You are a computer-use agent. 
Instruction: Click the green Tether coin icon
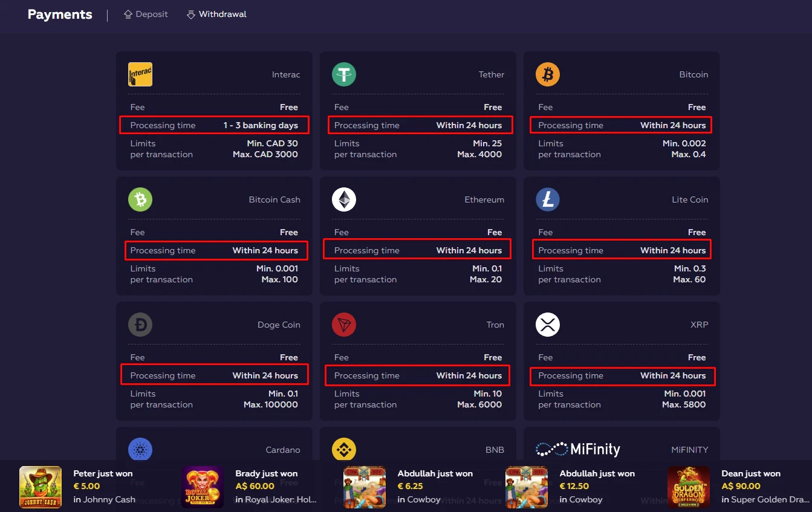[344, 74]
